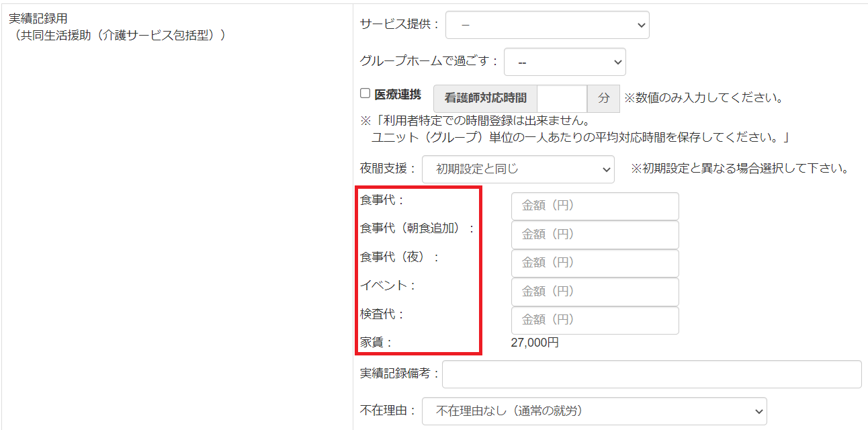Click the 実績記録用 section heading
Viewport: 868px width, 430px height.
click(x=38, y=19)
